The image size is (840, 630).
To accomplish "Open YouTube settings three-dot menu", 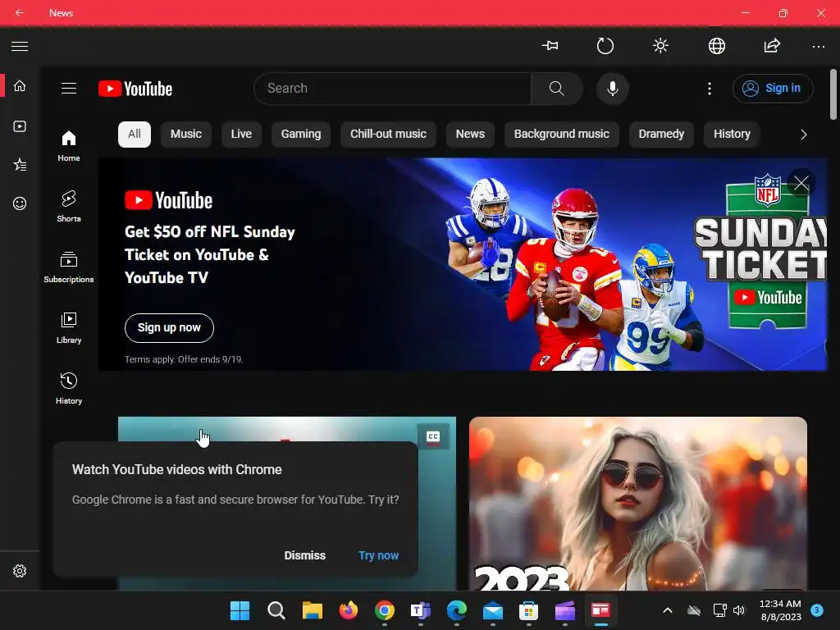I will 710,89.
